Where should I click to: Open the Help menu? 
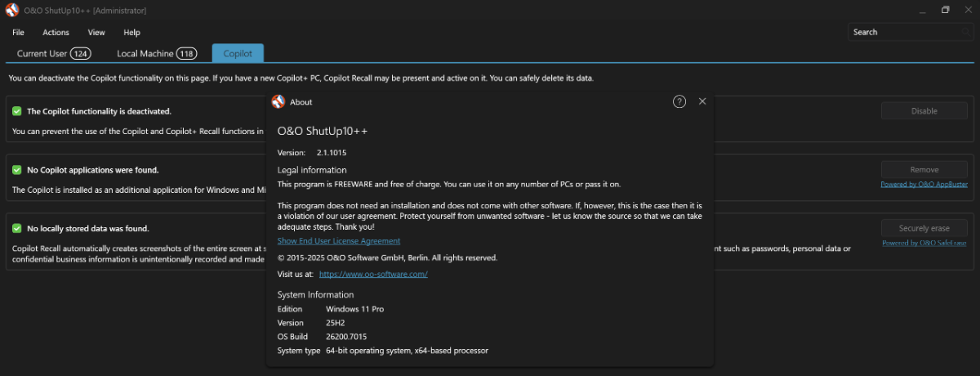coord(131,33)
